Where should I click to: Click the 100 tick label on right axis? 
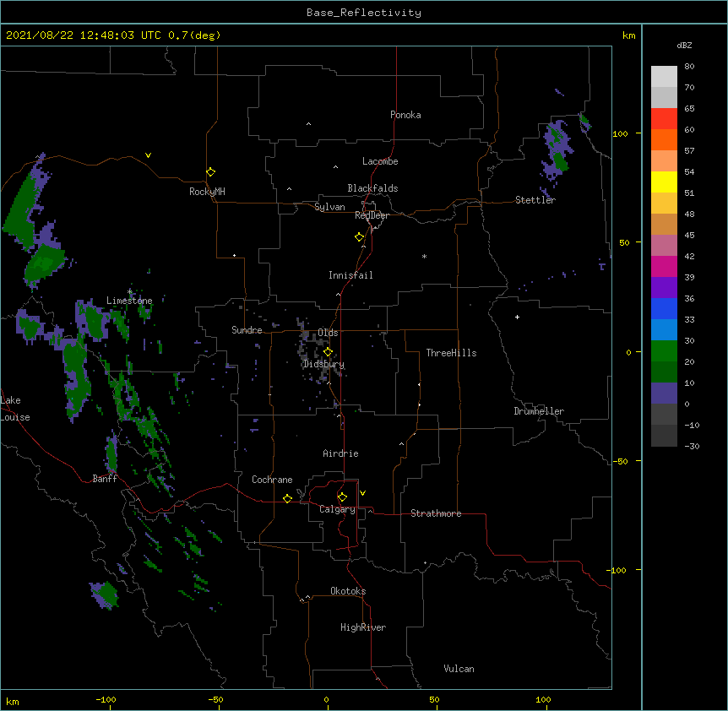click(620, 133)
